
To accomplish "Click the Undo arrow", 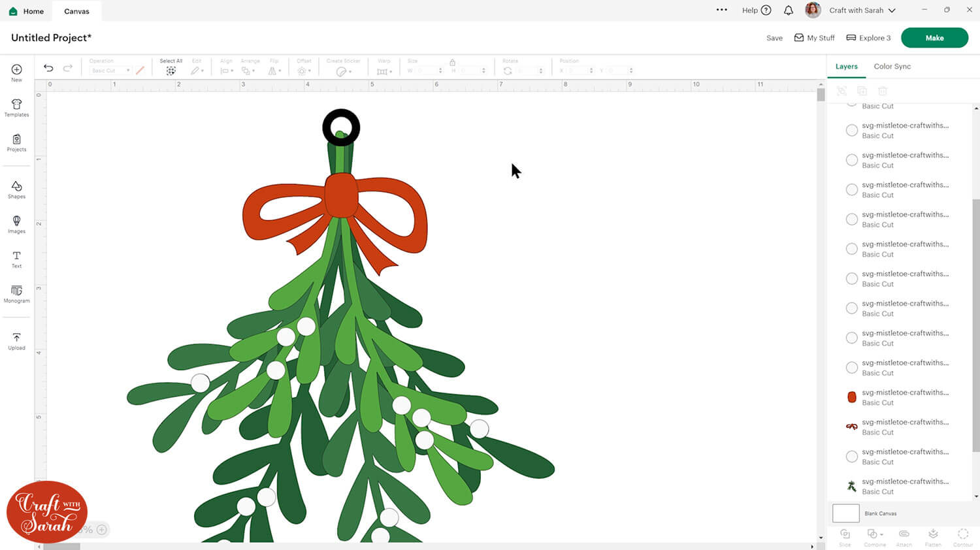I will (x=48, y=68).
